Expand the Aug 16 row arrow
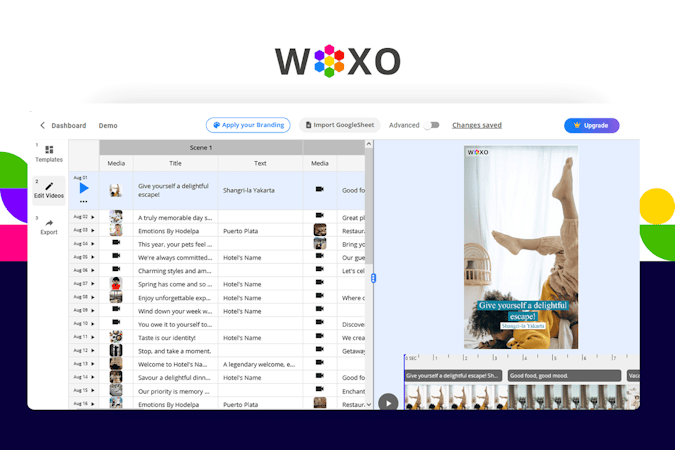Viewport: 675px width, 450px height. pyautogui.click(x=93, y=404)
